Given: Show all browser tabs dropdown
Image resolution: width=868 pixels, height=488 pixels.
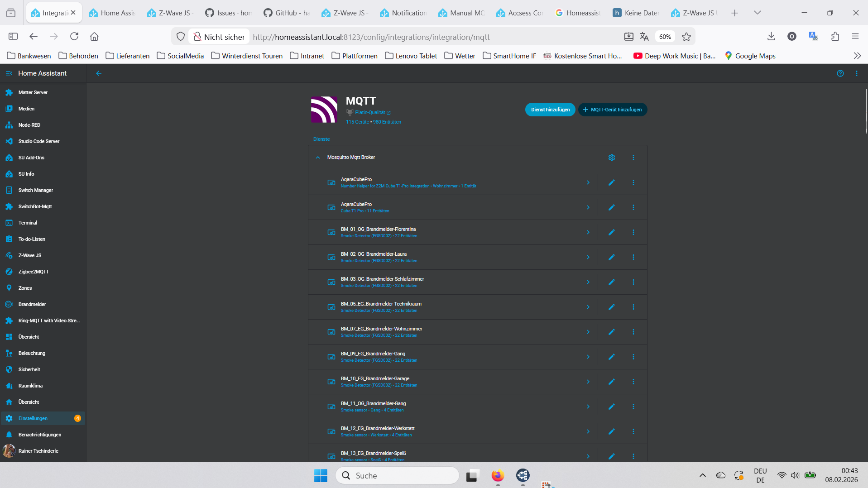Looking at the screenshot, I should 758,13.
